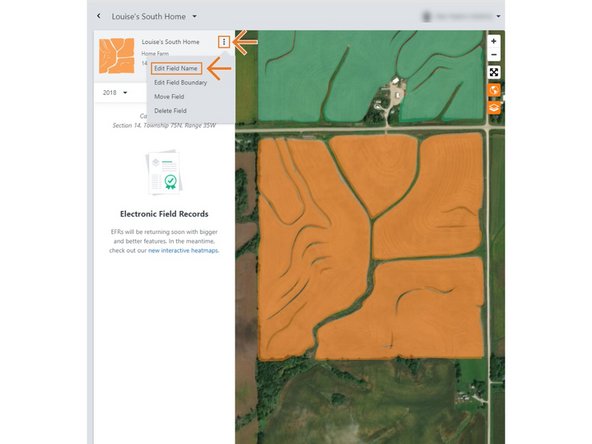This screenshot has height=444, width=592.
Task: Open the three-dot field options menu
Action: tap(224, 42)
